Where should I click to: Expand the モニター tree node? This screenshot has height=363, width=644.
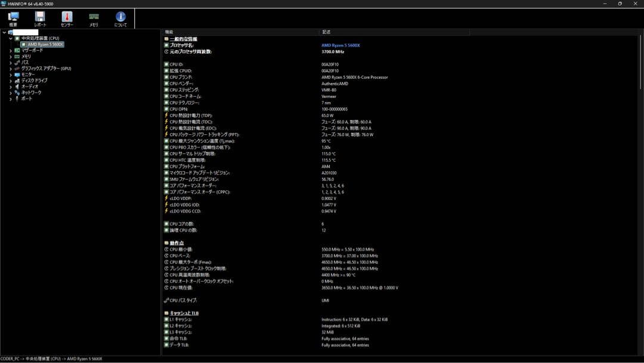11,75
